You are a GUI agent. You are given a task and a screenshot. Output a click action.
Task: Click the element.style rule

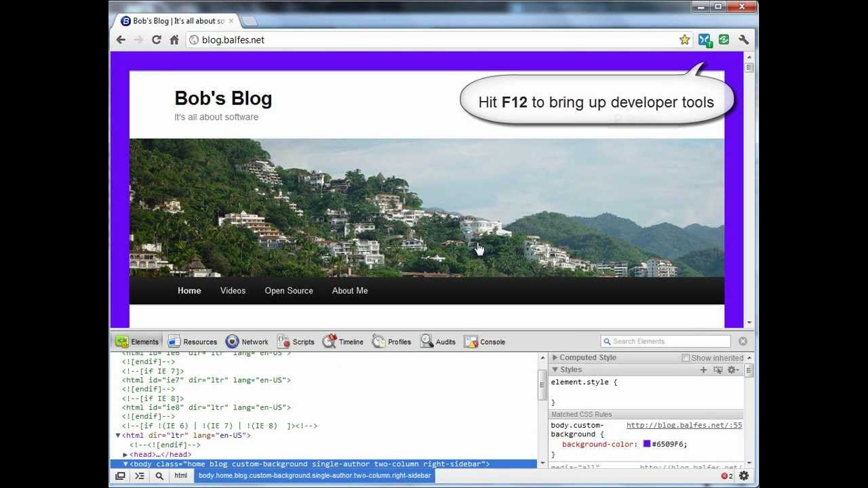584,382
